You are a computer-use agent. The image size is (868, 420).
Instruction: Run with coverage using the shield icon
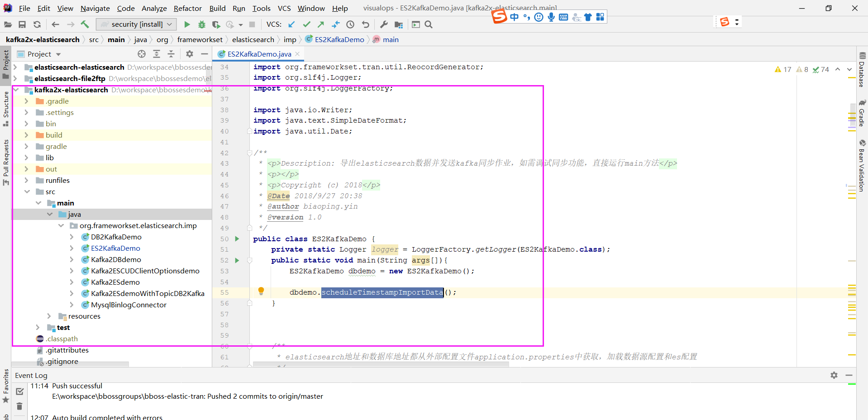216,24
